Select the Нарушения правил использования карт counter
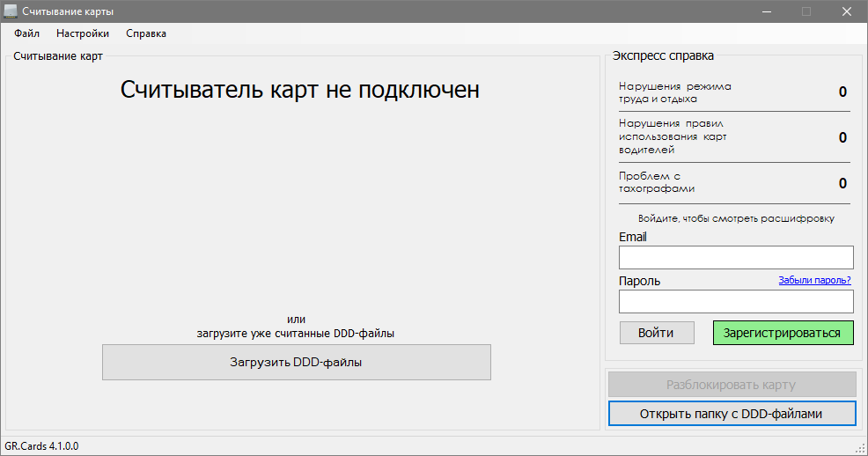Screen dimensions: 868x456 (842, 137)
